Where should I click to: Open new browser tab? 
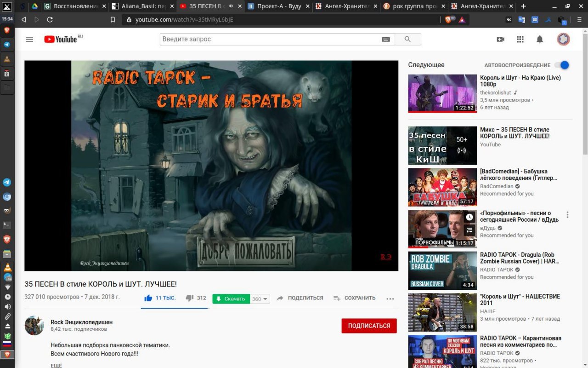[x=523, y=6]
